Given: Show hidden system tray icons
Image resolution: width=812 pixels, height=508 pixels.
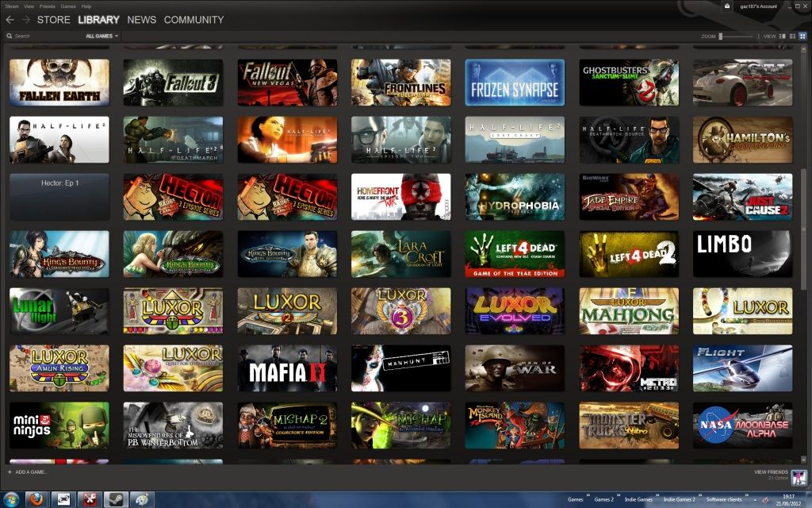Looking at the screenshot, I should tap(756, 500).
